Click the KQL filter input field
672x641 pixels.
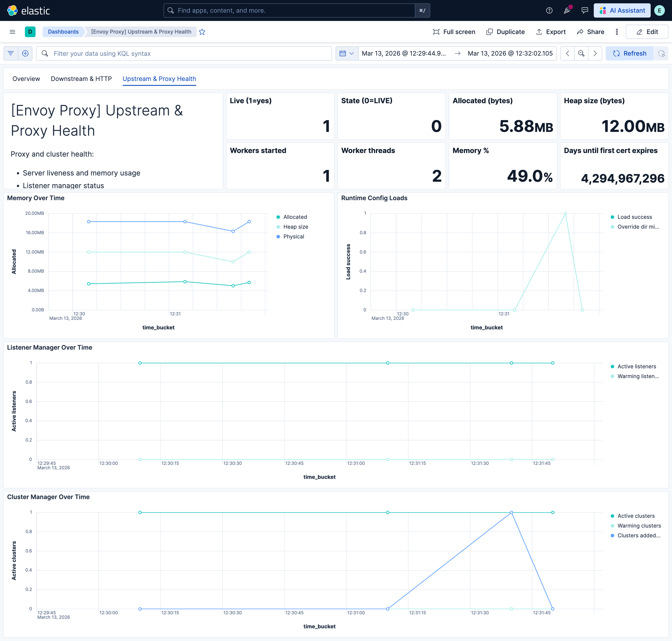(x=184, y=53)
